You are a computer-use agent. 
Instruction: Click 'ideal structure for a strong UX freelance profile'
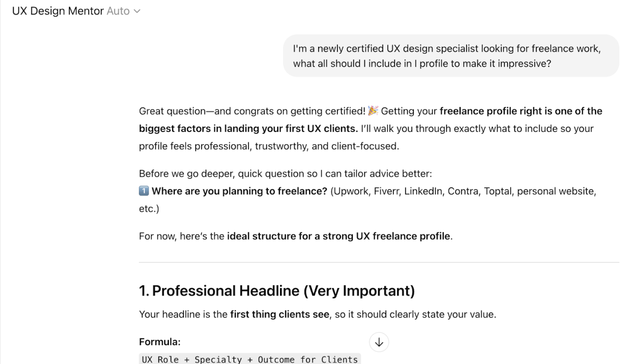pyautogui.click(x=337, y=236)
